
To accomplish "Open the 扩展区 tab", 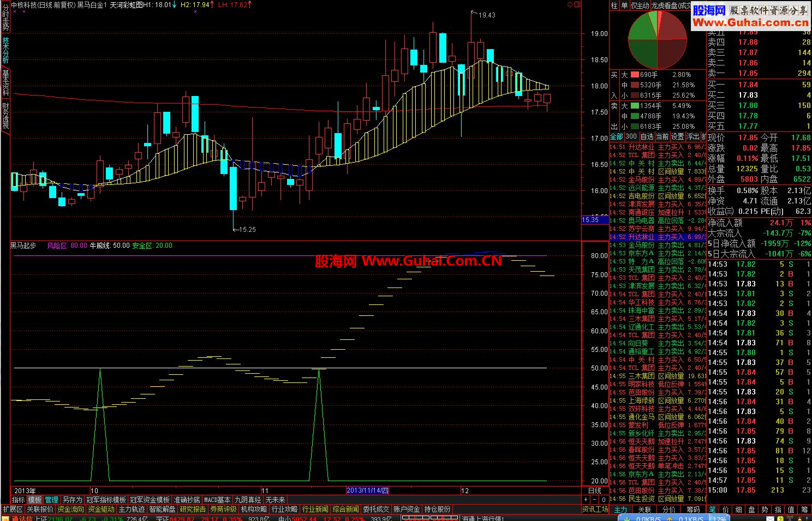I will [13, 509].
